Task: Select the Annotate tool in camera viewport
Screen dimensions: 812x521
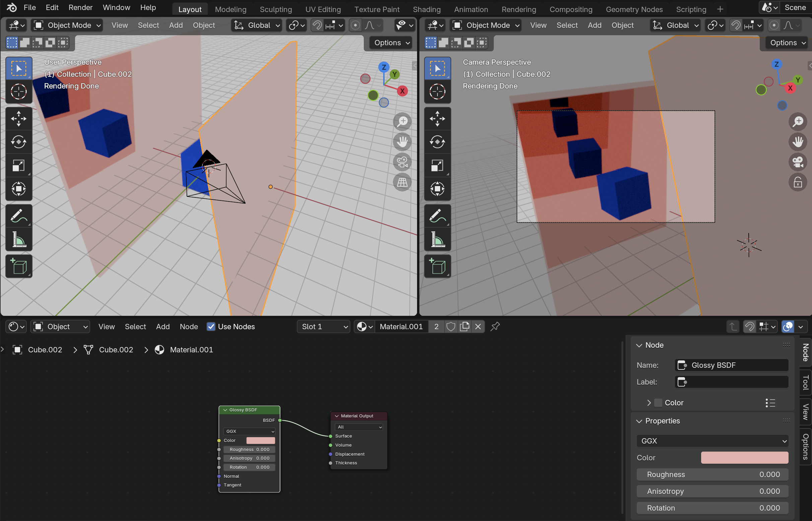Action: point(437,216)
